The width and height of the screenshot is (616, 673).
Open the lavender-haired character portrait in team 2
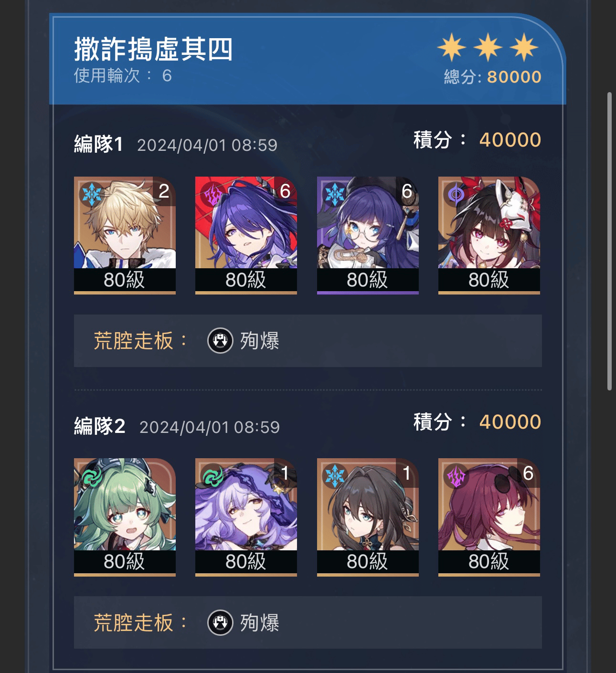coord(246,517)
